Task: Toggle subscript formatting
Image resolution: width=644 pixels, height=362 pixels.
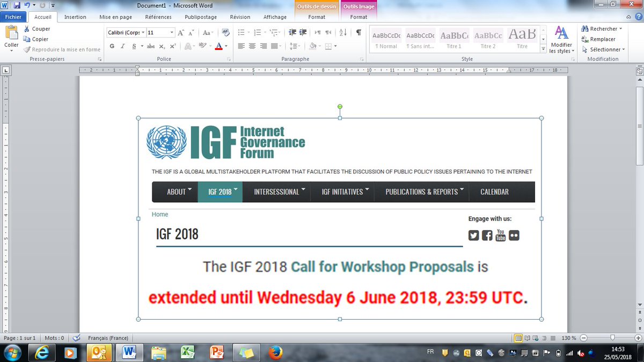Action: pyautogui.click(x=163, y=46)
